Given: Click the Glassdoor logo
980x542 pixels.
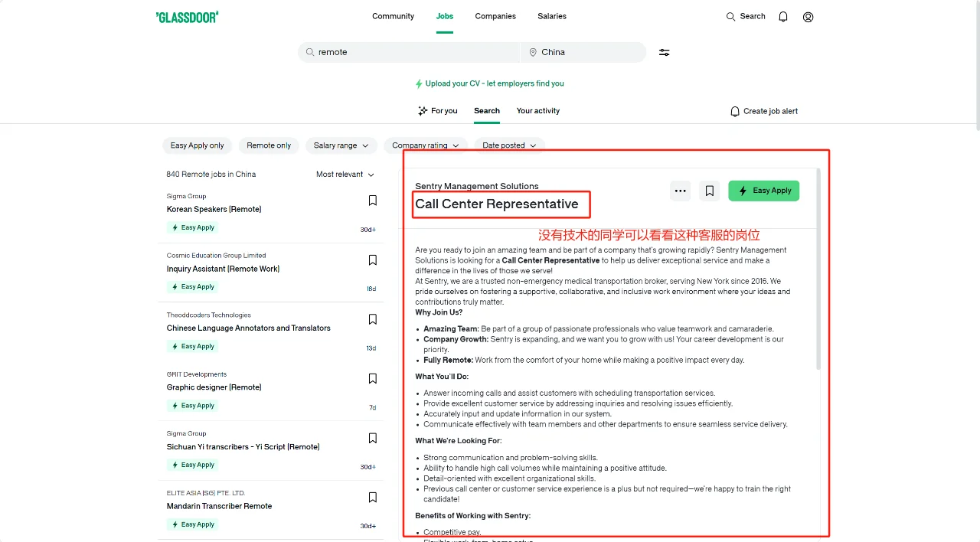Looking at the screenshot, I should point(187,17).
